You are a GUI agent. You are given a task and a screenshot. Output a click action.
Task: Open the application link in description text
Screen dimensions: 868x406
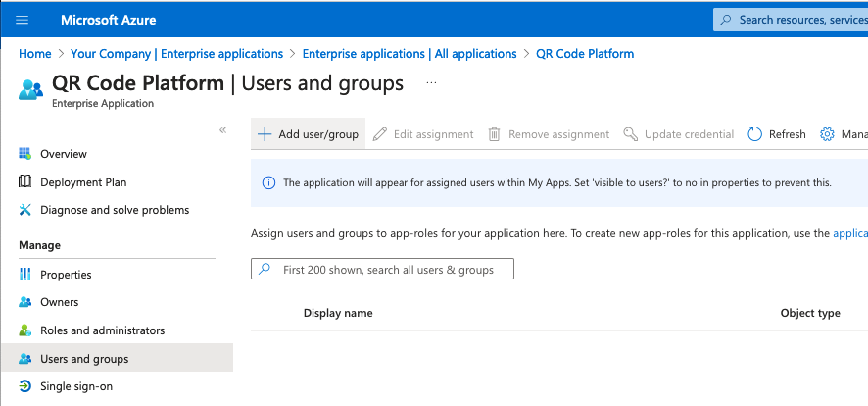coord(850,233)
